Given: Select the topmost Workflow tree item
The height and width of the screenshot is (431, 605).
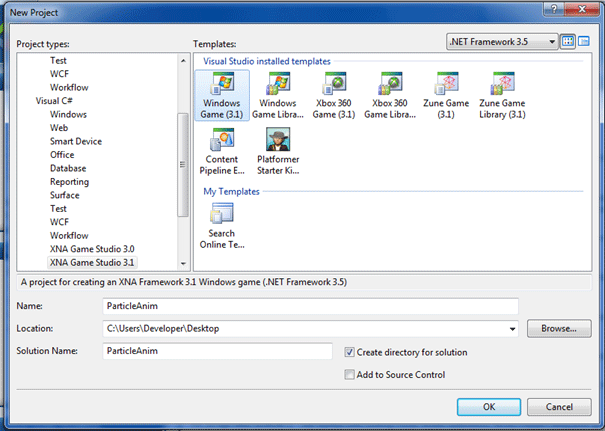Looking at the screenshot, I should click(x=69, y=87).
